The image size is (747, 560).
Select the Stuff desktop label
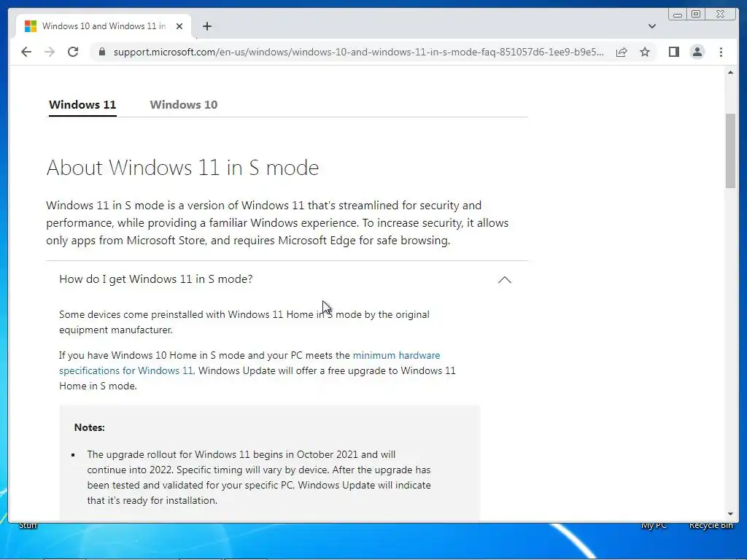click(x=28, y=525)
